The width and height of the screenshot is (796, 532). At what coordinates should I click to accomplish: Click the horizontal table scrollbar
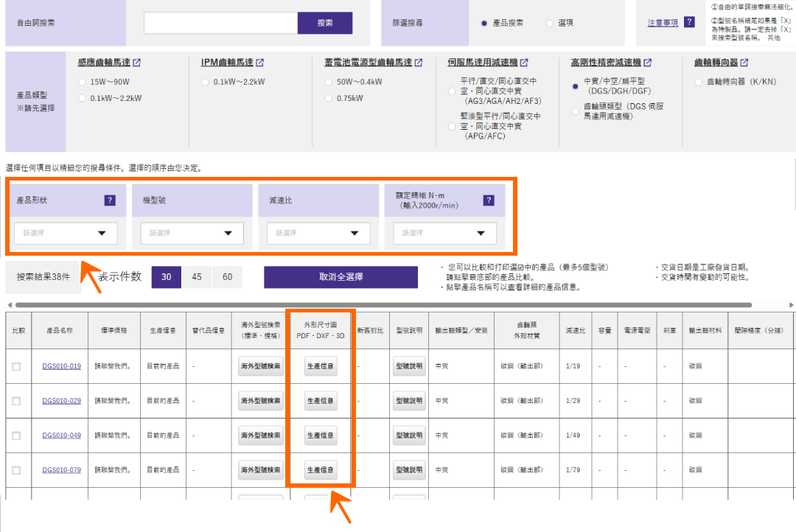coord(383,305)
